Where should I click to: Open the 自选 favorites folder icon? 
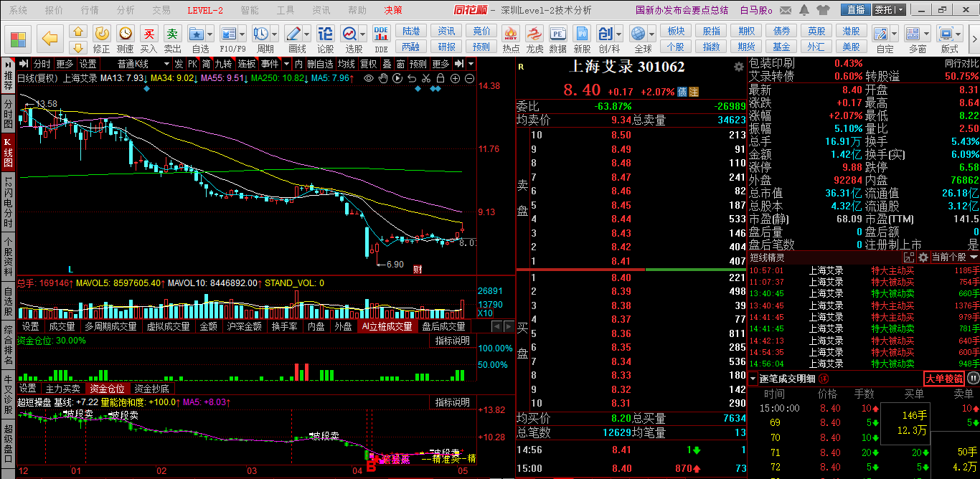point(196,34)
